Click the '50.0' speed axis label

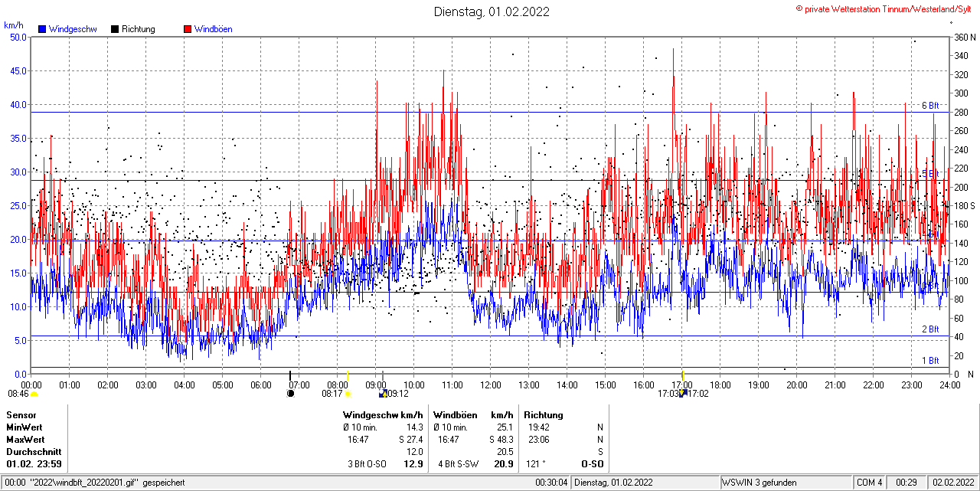pyautogui.click(x=18, y=37)
